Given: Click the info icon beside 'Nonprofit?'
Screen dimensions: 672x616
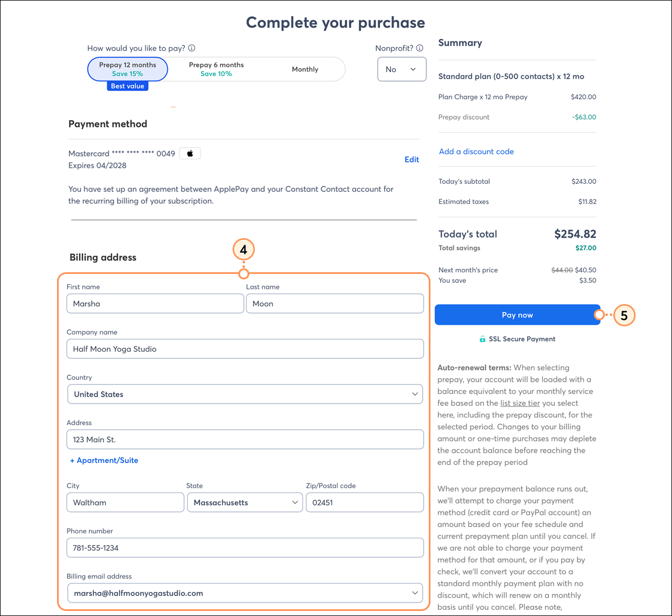Looking at the screenshot, I should coord(420,48).
